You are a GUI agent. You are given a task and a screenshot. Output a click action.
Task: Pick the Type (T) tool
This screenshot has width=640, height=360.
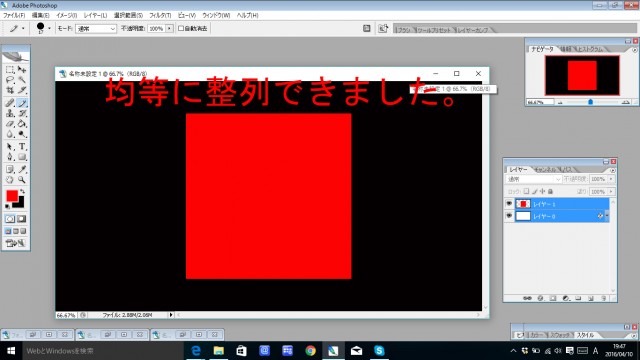click(22, 147)
